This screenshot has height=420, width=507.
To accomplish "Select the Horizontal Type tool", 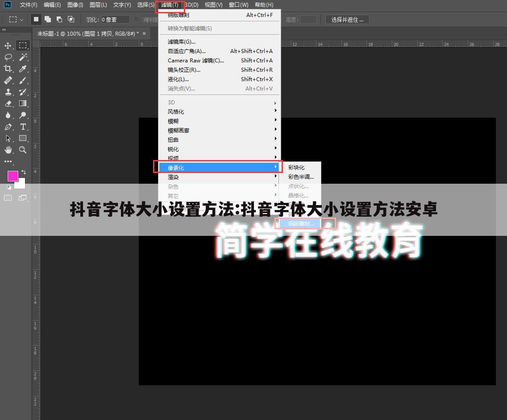I will [23, 127].
